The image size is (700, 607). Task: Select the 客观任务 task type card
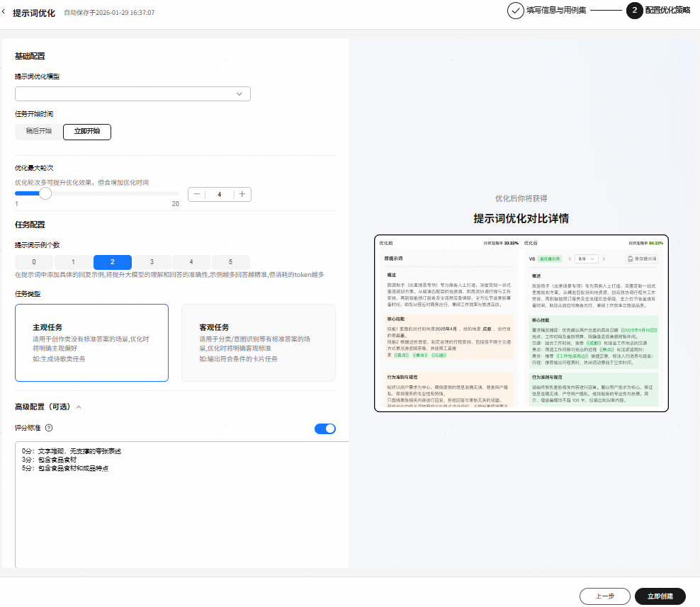pyautogui.click(x=258, y=343)
